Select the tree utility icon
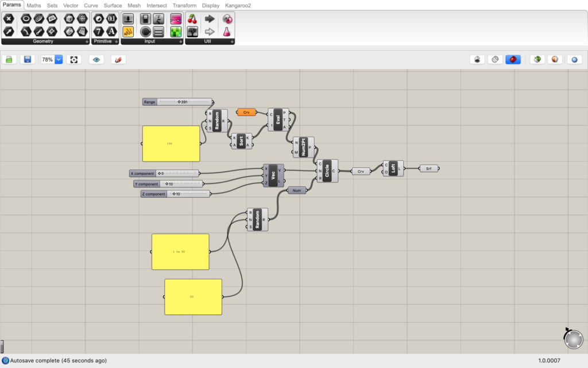 [192, 32]
